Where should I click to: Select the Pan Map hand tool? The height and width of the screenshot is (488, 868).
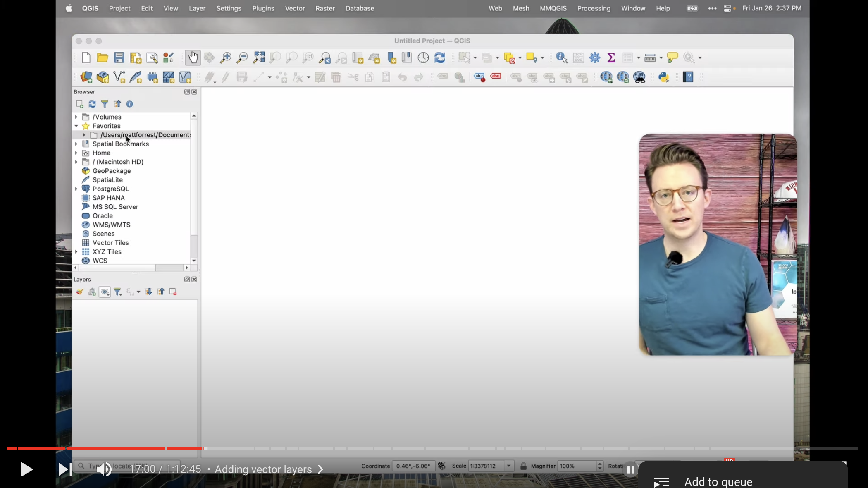(193, 57)
